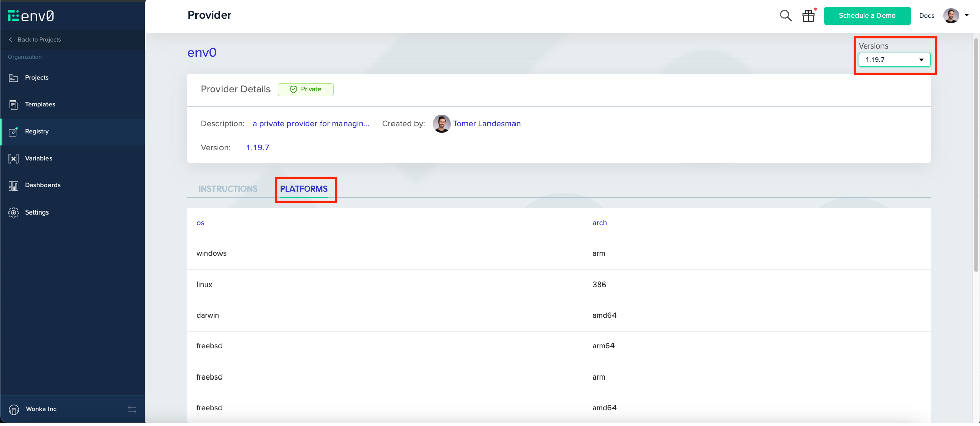The height and width of the screenshot is (426, 980).
Task: Click the version value 1.19.7 in details
Action: pos(258,148)
